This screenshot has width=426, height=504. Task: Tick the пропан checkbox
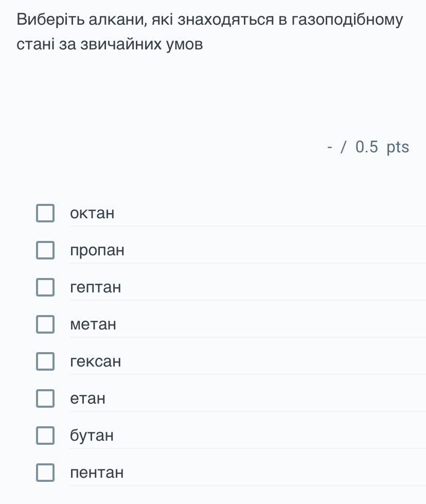click(45, 250)
